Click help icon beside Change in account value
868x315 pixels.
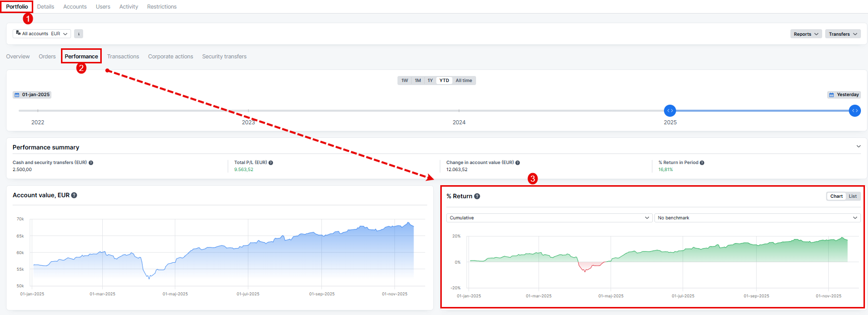(x=518, y=163)
